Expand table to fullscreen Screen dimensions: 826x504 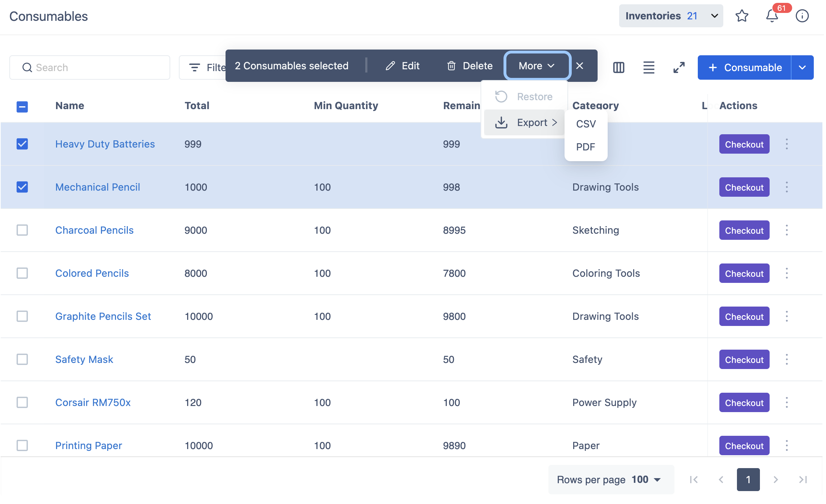click(x=679, y=67)
